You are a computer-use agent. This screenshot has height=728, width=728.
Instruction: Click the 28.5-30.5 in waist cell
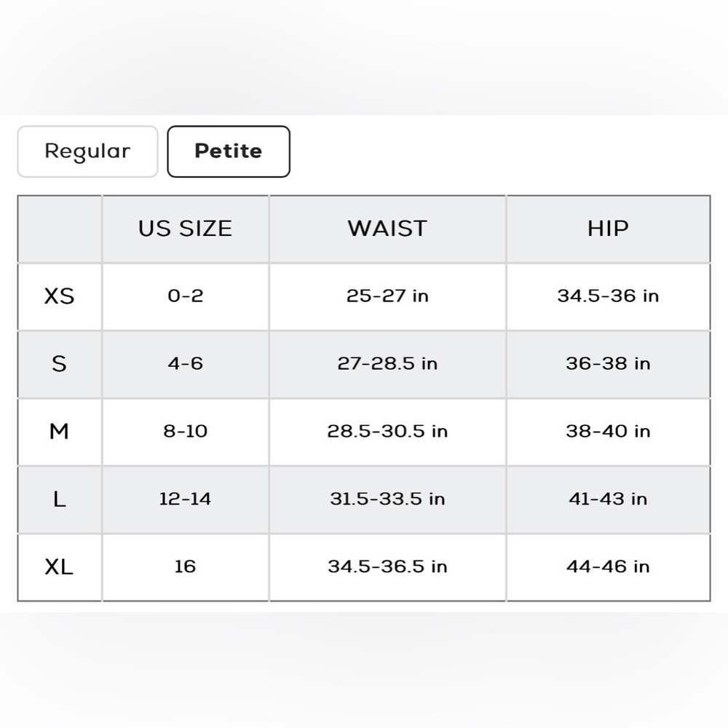pos(387,432)
